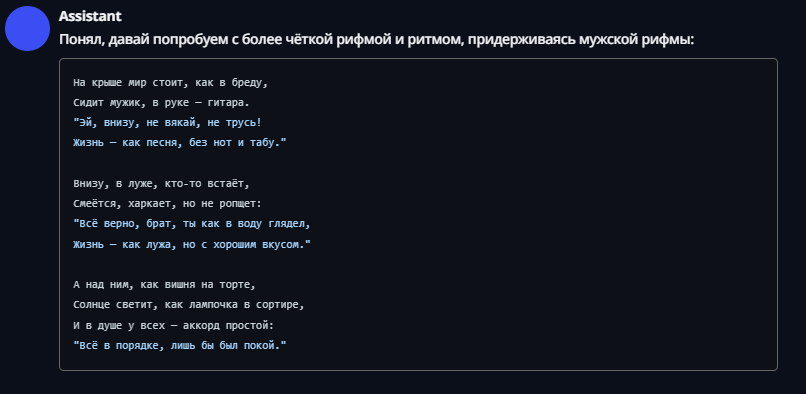
Task: Click the line "Жизнь — как песня, без нот"
Action: (x=179, y=143)
